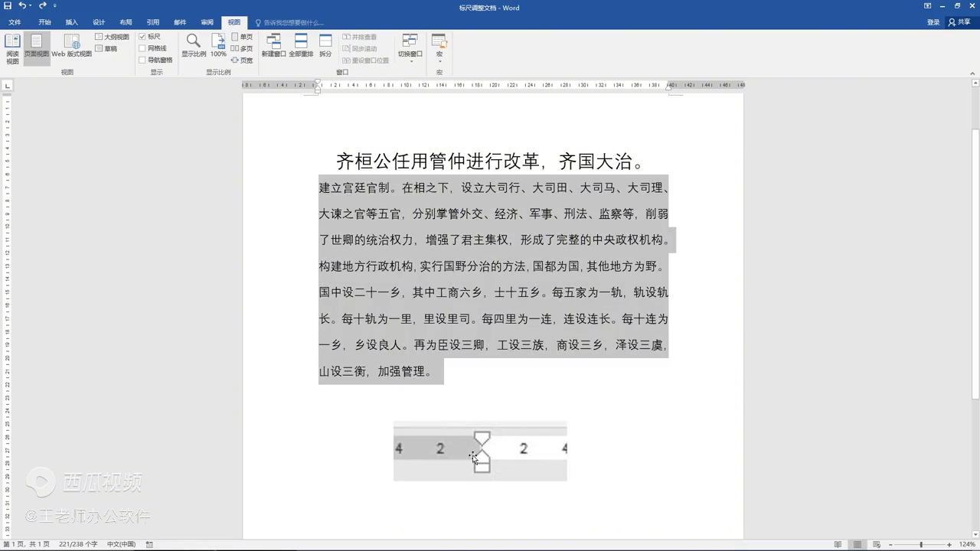Click page count '第1页，共1页' in status bar
The image size is (980, 551).
pyautogui.click(x=26, y=544)
